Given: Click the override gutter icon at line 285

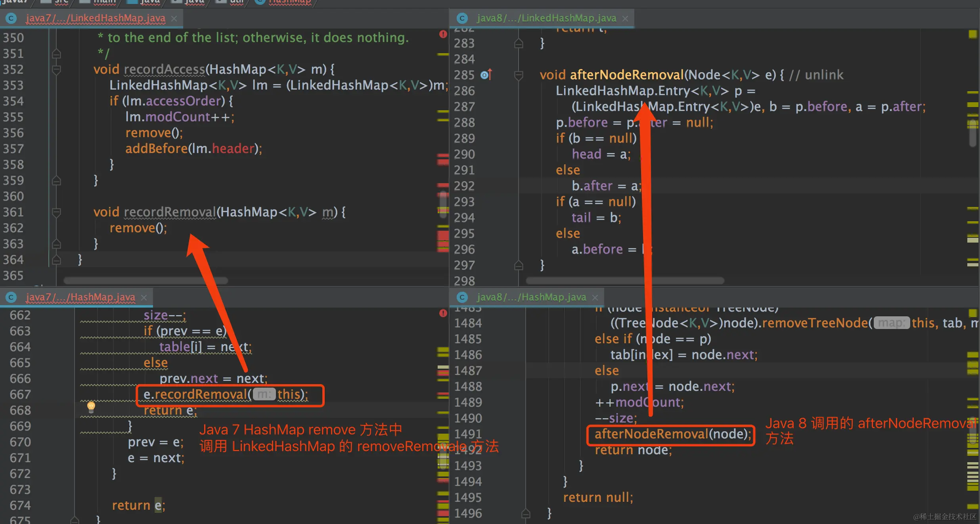Looking at the screenshot, I should pos(486,75).
